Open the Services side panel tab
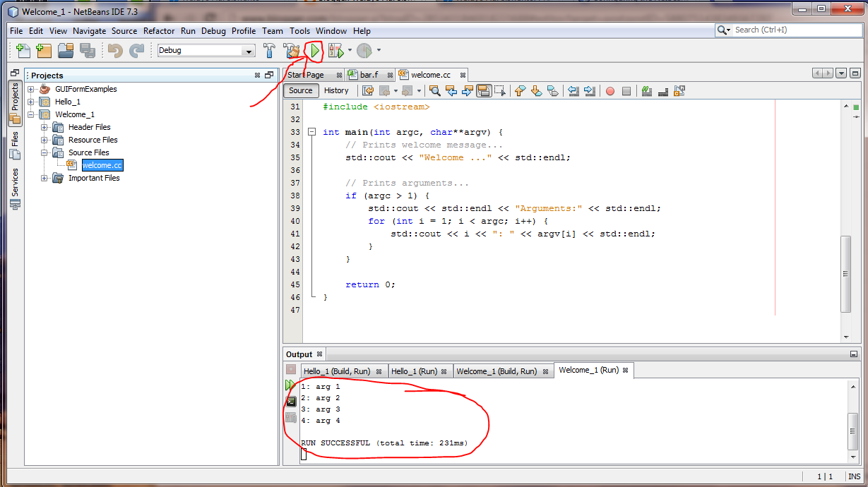868x487 pixels. click(x=15, y=188)
